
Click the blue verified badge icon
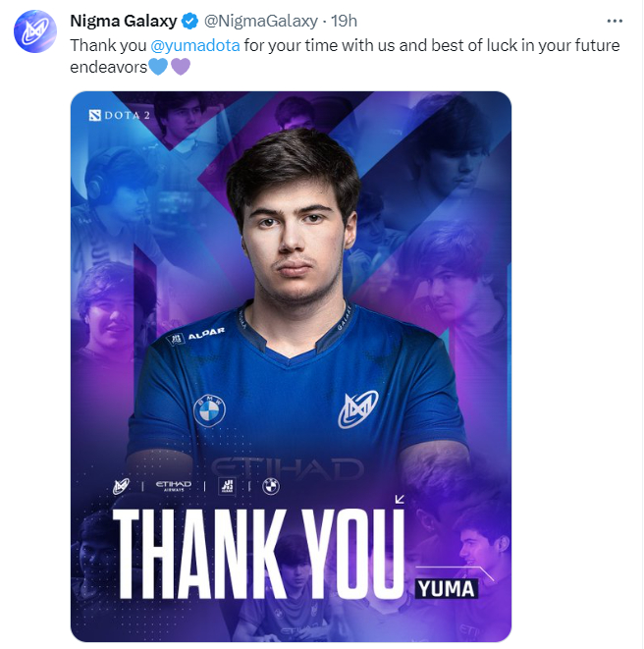click(190, 21)
